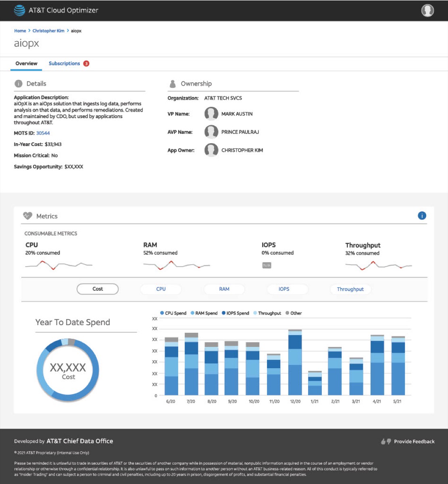Click the 6/20 bar in chart
The height and width of the screenshot is (484, 448).
click(x=171, y=366)
